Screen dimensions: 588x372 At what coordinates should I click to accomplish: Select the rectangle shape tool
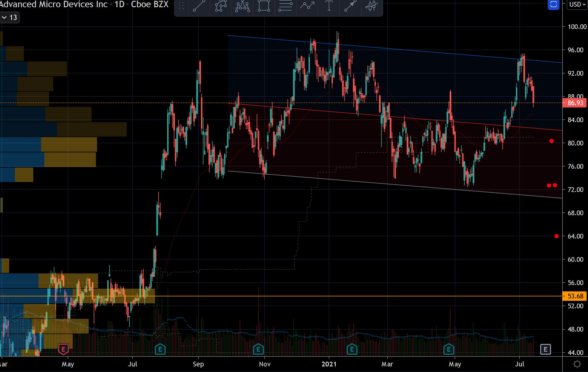click(264, 6)
